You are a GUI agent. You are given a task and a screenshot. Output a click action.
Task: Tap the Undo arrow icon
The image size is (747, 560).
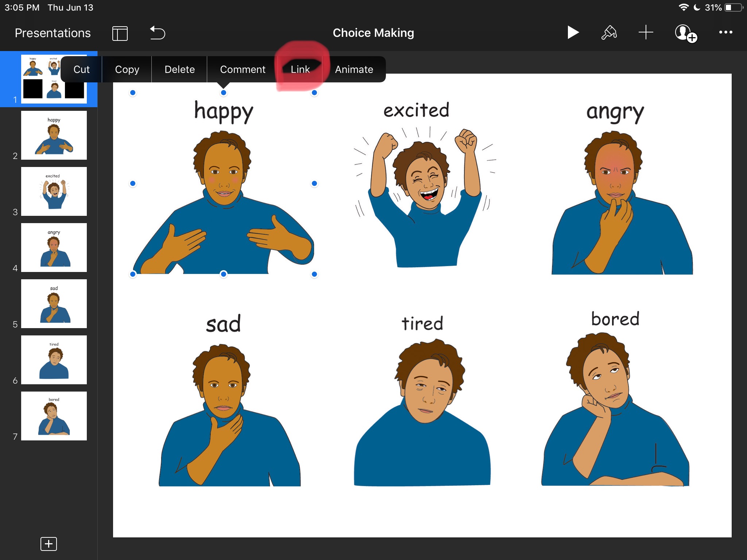click(x=158, y=33)
